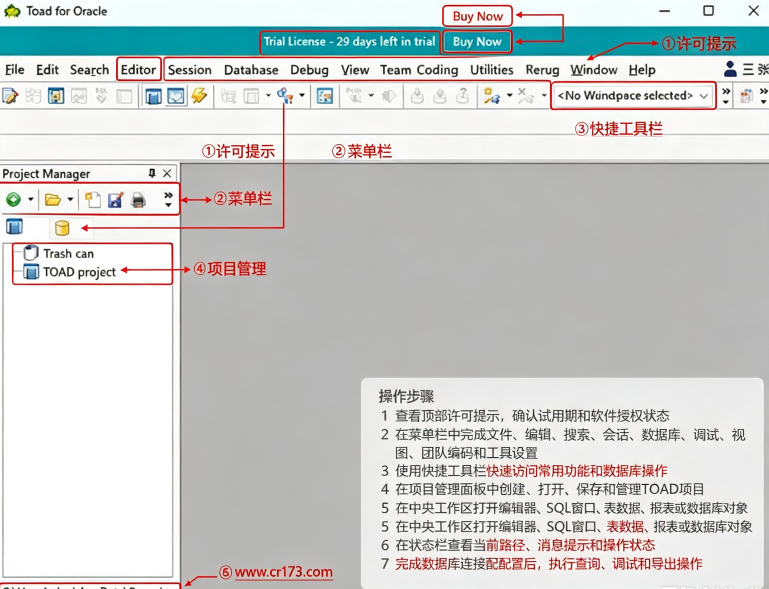Open the Editor menu
Image resolution: width=769 pixels, height=589 pixels.
tap(138, 70)
